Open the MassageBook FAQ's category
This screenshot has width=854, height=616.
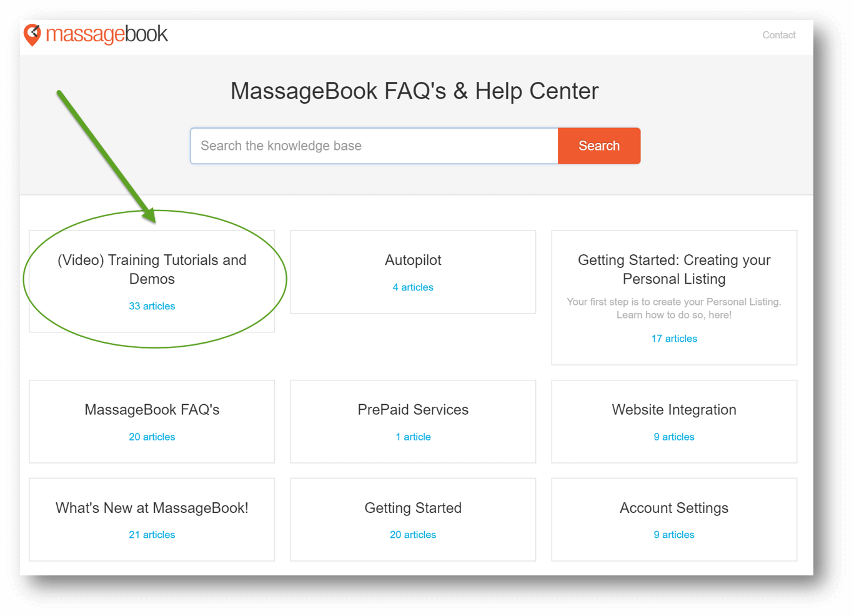pyautogui.click(x=152, y=410)
